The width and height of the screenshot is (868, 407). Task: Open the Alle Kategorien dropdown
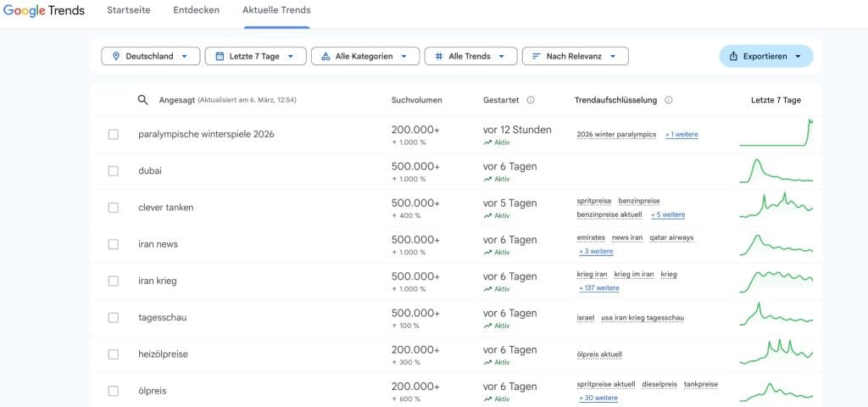point(364,56)
